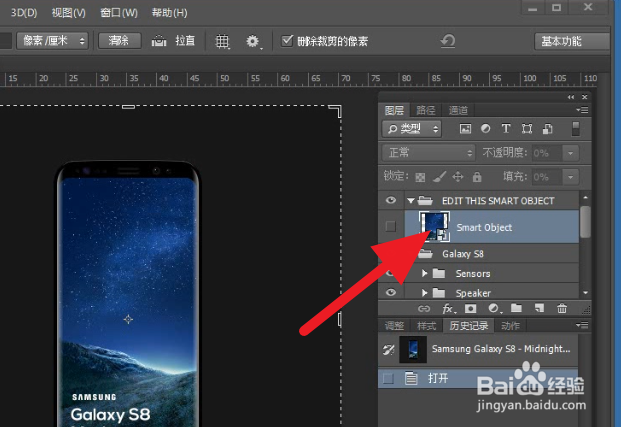Image resolution: width=621 pixels, height=427 pixels.
Task: Switch to the 调整 tab
Action: tap(394, 326)
